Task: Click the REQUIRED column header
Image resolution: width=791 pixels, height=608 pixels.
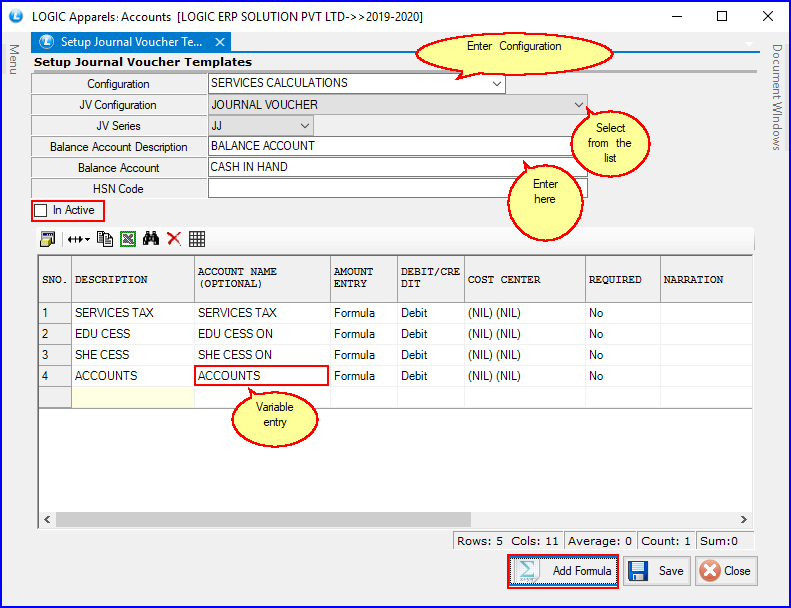Action: [x=623, y=280]
